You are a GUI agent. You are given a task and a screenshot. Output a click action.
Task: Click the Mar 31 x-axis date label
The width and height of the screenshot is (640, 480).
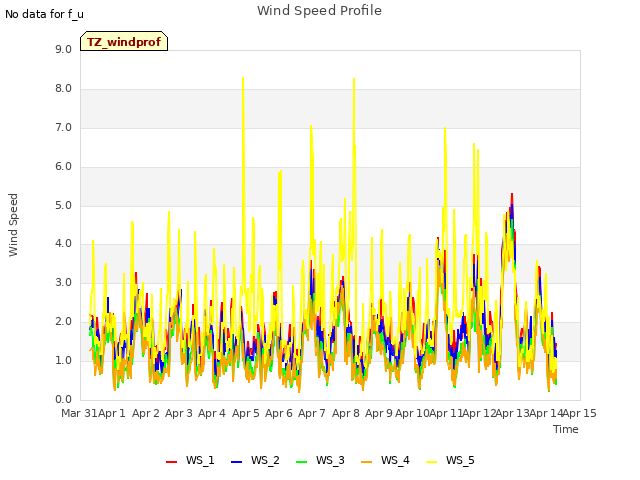[79, 413]
